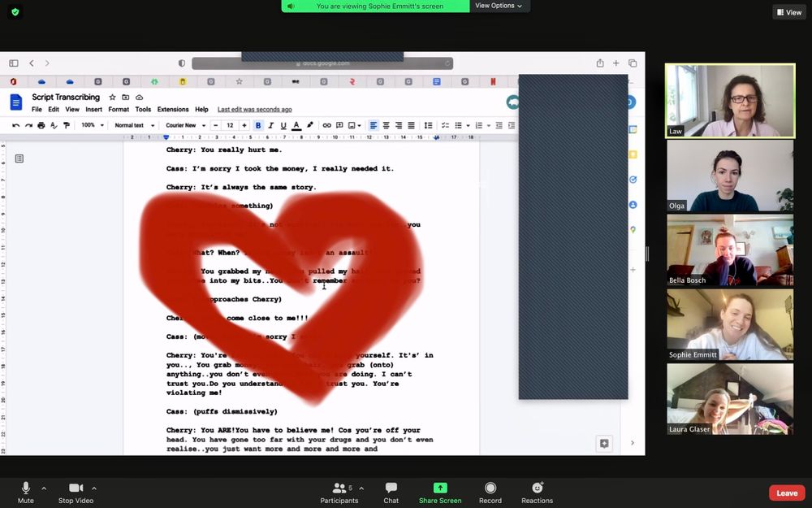Click the paint format roller icon
Screen dimensions: 812x508
tap(67, 125)
